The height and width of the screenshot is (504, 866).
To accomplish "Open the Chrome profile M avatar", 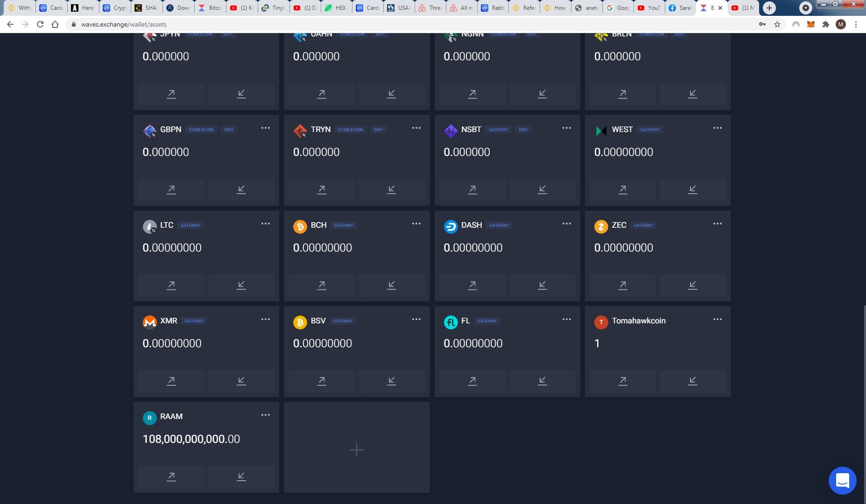I will click(x=841, y=24).
